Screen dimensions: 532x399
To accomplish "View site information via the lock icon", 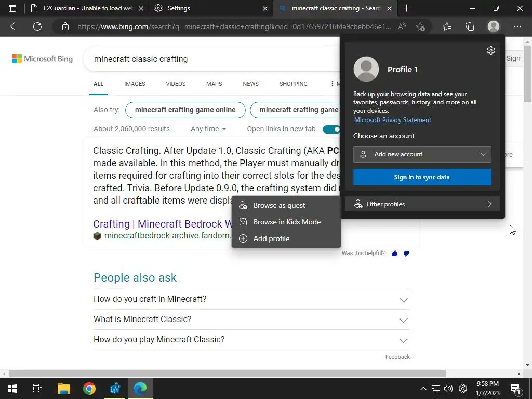I will click(65, 26).
